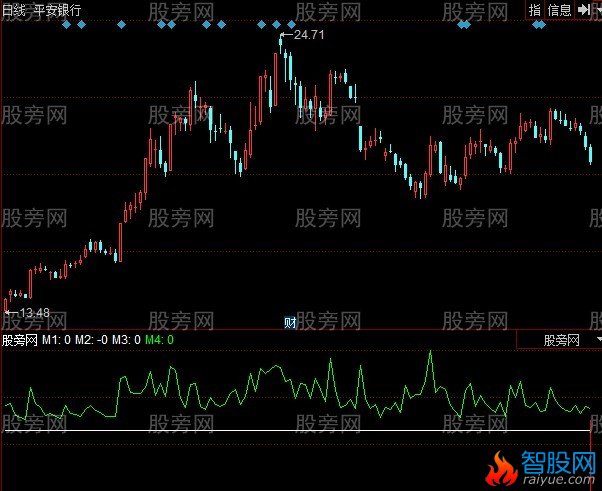Click the 财 finance marker icon
The width and height of the screenshot is (602, 491).
pos(290,323)
